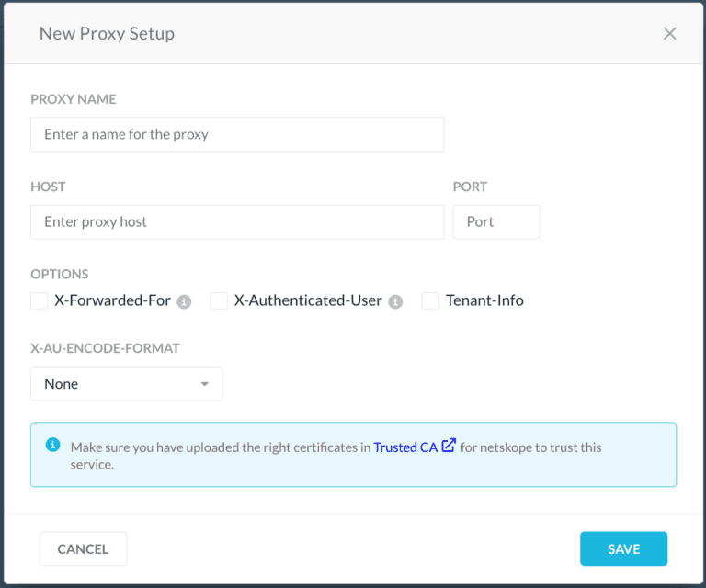Click the New Proxy Setup title
Image resolution: width=706 pixels, height=588 pixels.
click(107, 34)
